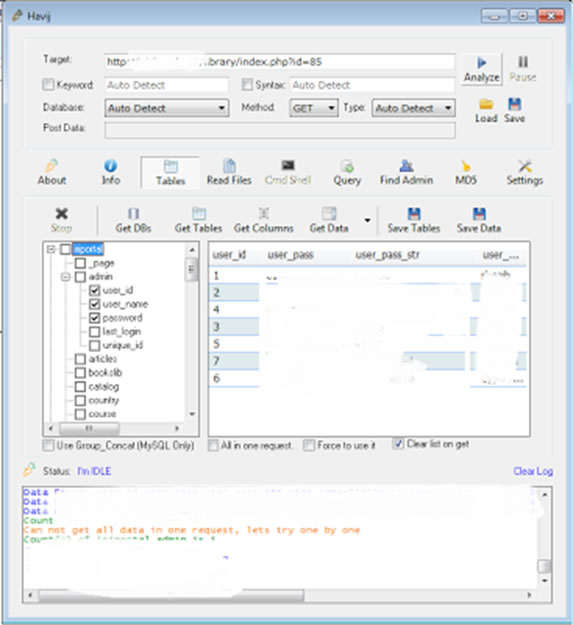Click the Save Data icon
This screenshot has width=573, height=625.
click(x=479, y=214)
